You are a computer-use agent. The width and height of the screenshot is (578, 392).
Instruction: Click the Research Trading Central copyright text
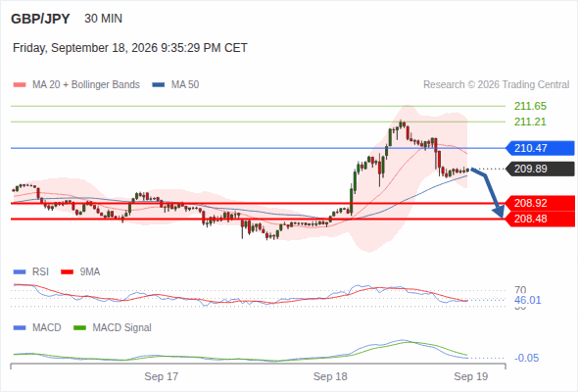[x=496, y=85]
